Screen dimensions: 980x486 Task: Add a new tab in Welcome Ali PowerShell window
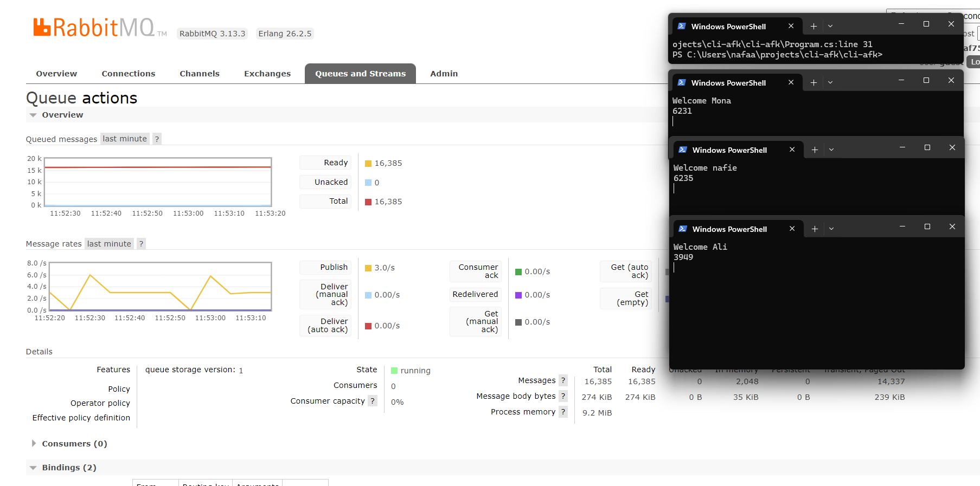coord(815,229)
